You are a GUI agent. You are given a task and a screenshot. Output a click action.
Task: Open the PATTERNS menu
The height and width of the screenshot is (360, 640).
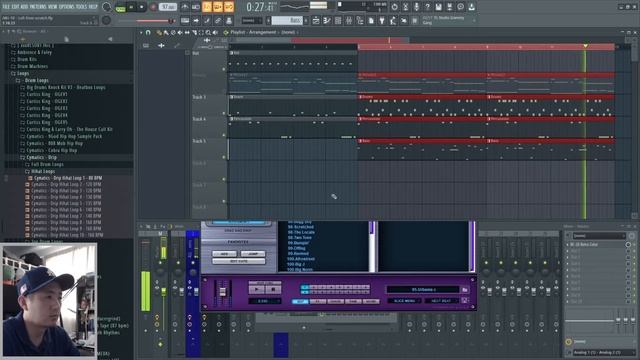[x=38, y=7]
